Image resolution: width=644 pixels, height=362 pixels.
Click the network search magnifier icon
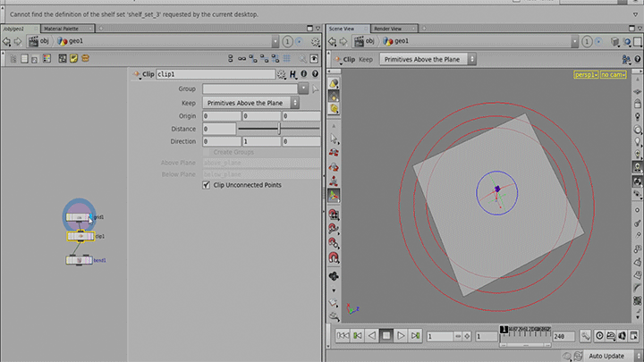302,59
